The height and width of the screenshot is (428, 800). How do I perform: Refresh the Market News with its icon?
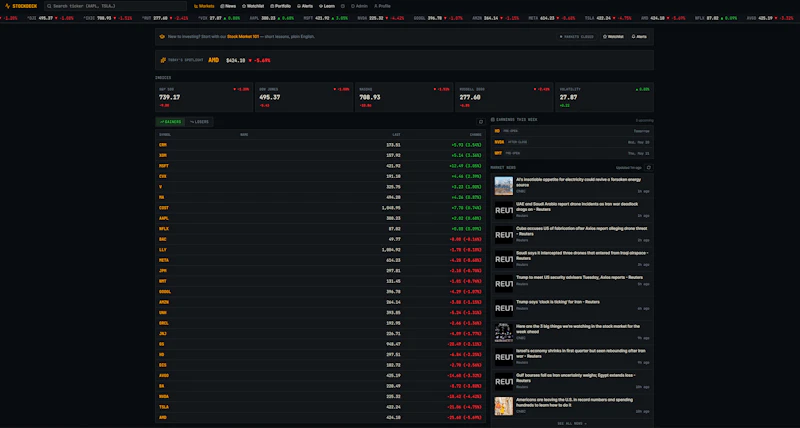649,167
